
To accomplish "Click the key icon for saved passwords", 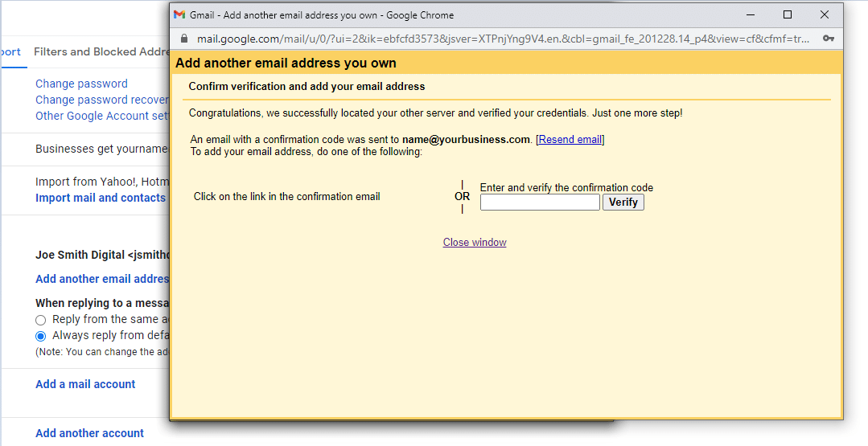I will coord(828,39).
